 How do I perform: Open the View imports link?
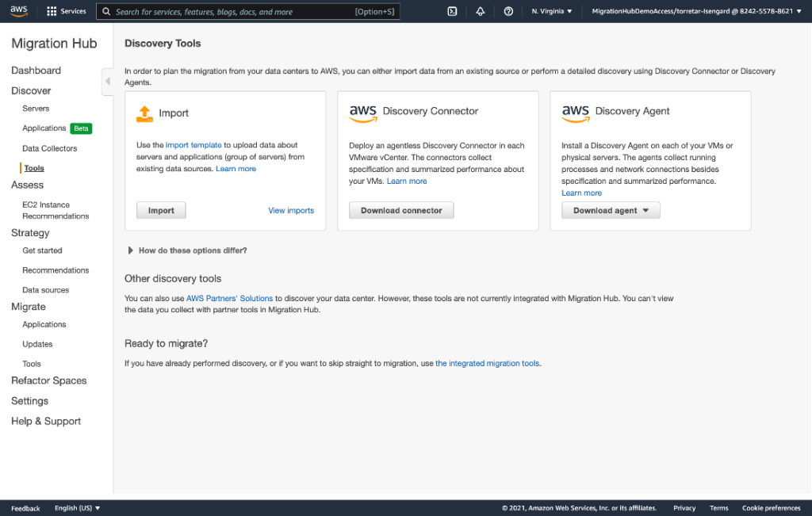(x=291, y=210)
